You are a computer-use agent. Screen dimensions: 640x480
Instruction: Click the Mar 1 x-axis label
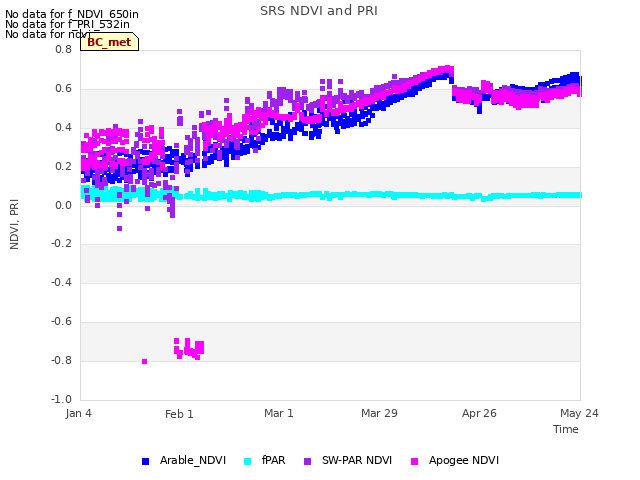(x=279, y=413)
